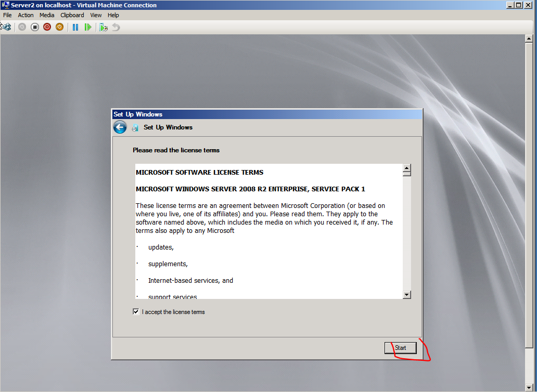
Task: Open the File menu
Action: (7, 15)
